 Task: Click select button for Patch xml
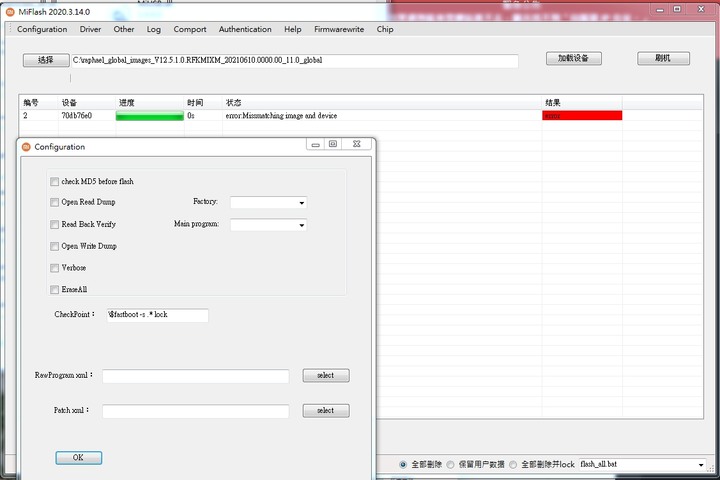pos(326,411)
